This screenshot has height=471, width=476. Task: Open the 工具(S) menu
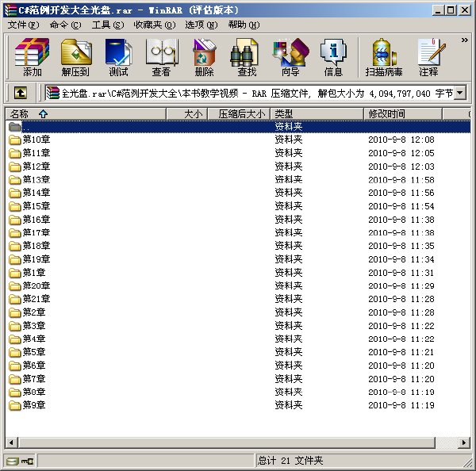(108, 25)
